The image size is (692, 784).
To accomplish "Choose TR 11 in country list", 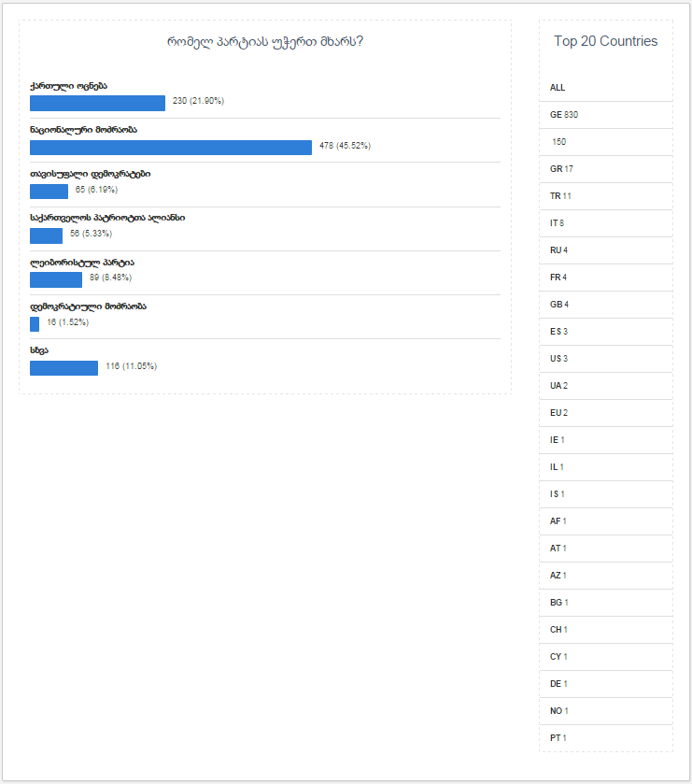I will (560, 196).
